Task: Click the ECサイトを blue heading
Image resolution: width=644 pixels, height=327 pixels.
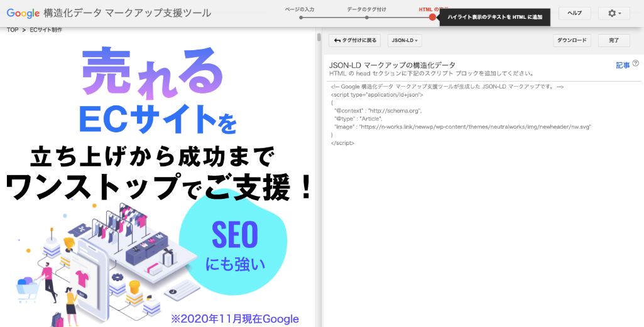Action: pos(158,120)
